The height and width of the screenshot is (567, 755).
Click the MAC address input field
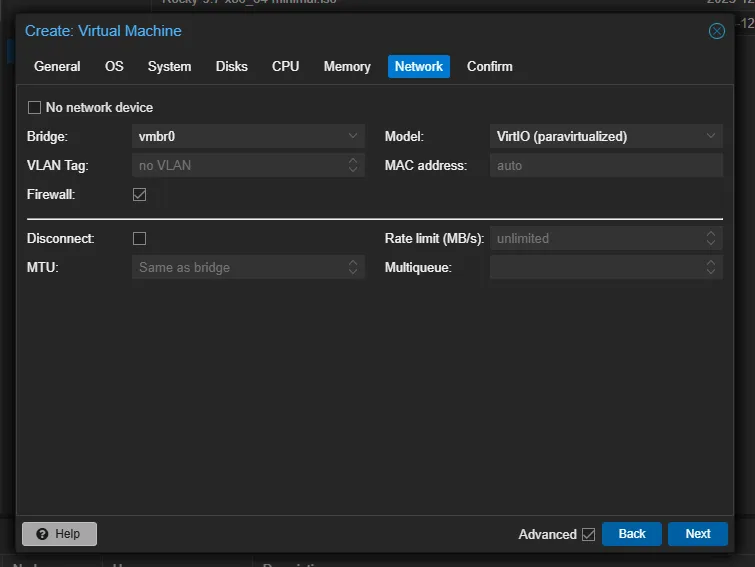(x=605, y=165)
